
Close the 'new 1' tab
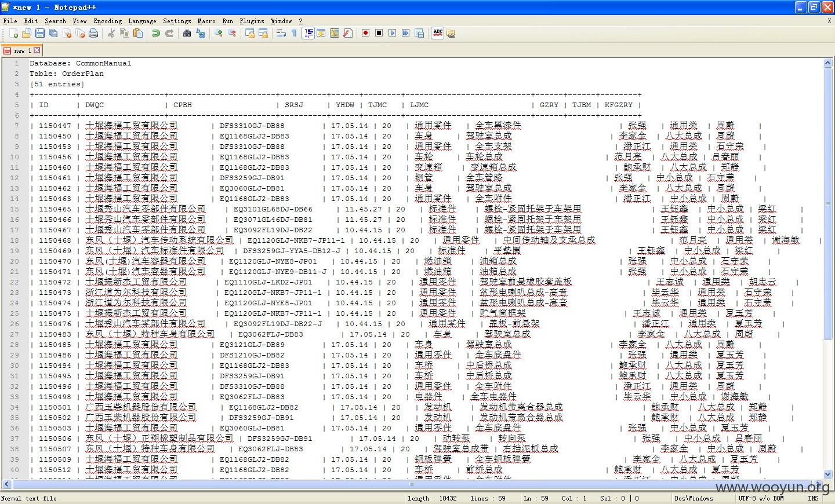[x=37, y=50]
